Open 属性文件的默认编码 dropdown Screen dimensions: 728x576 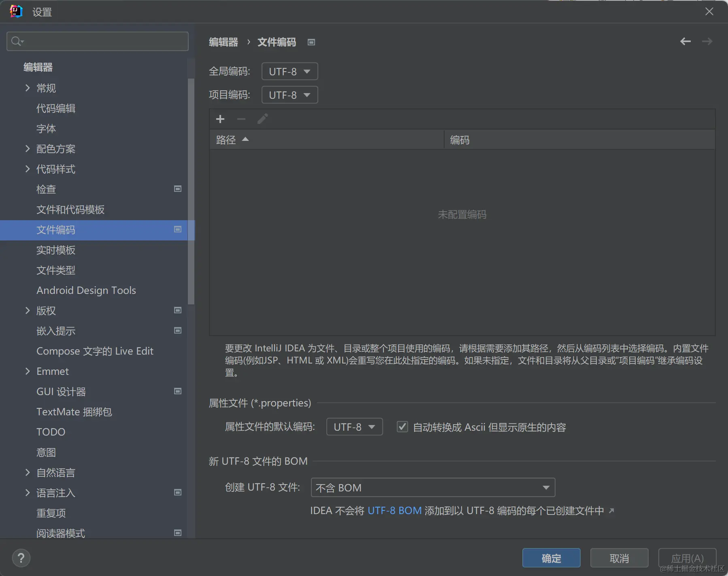[355, 427]
